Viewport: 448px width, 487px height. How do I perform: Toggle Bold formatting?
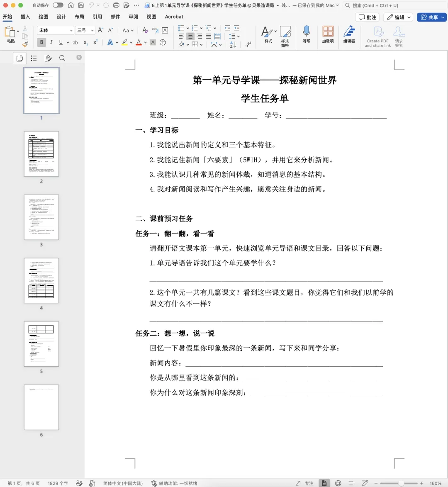[41, 42]
